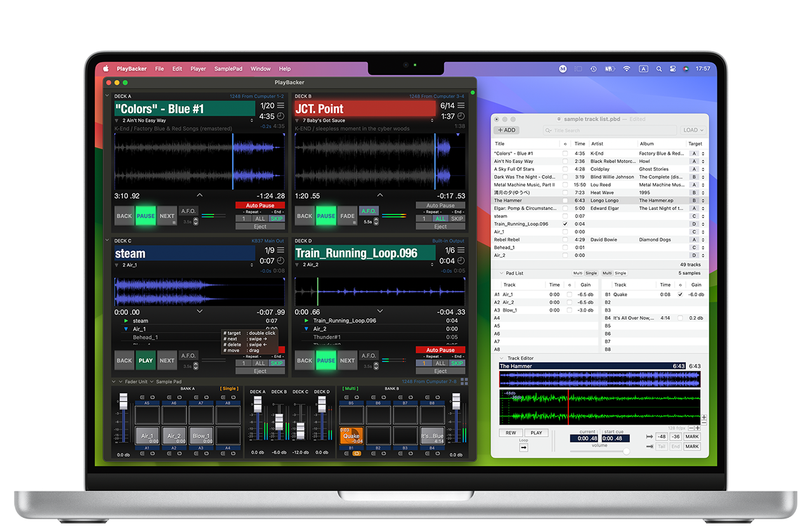The width and height of the screenshot is (812, 528).
Task: Trigger the Quake sample pad B1
Action: tap(351, 435)
